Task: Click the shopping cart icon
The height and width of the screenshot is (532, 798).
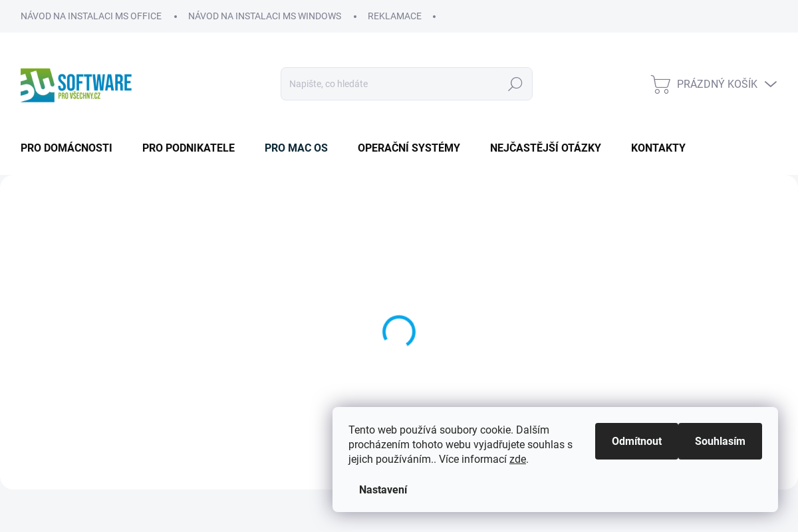Action: 660,84
